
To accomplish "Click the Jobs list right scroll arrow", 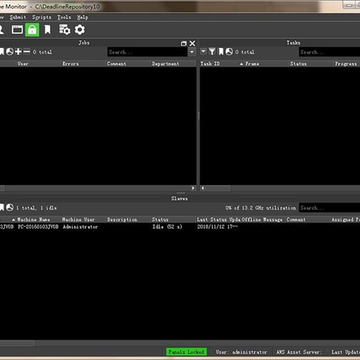I will (x=193, y=188).
